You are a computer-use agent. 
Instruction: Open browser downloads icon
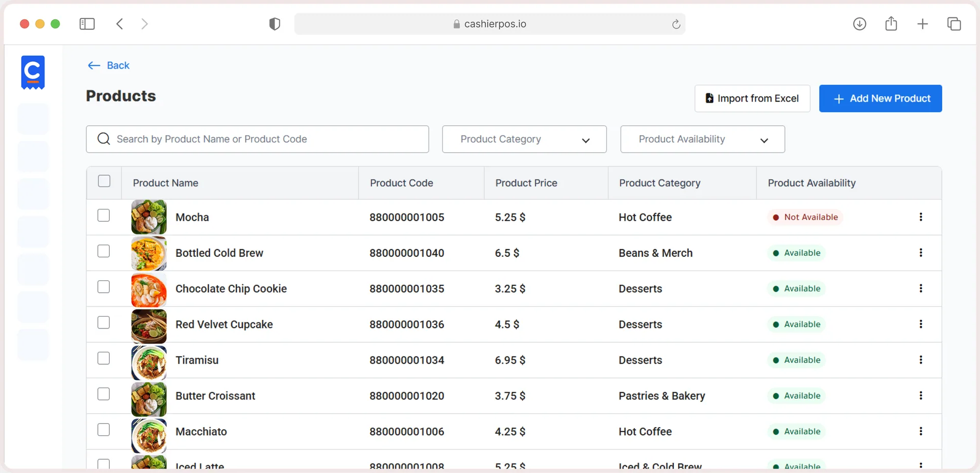tap(860, 24)
